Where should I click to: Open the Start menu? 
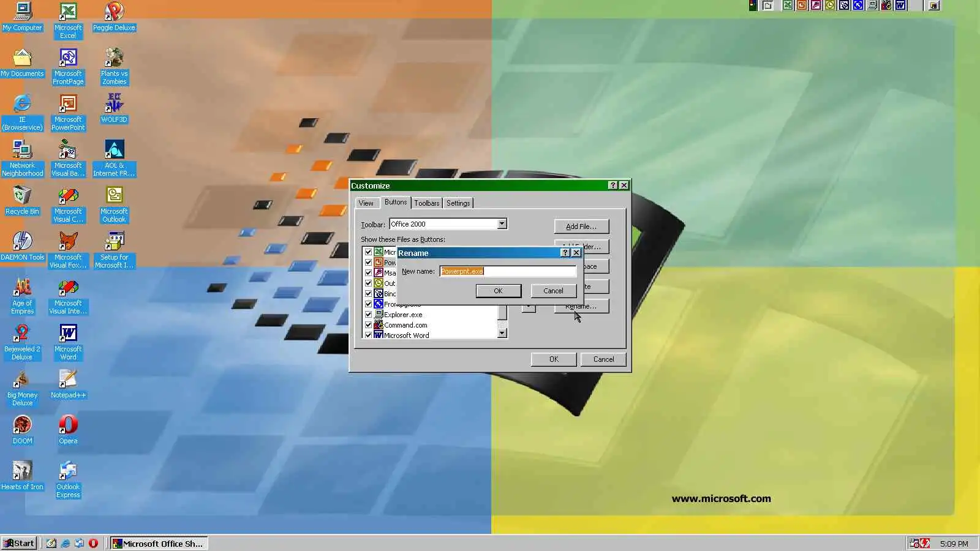pos(19,543)
